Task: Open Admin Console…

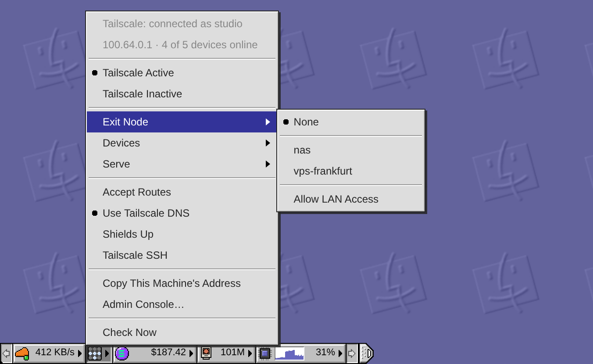Action: point(182,304)
